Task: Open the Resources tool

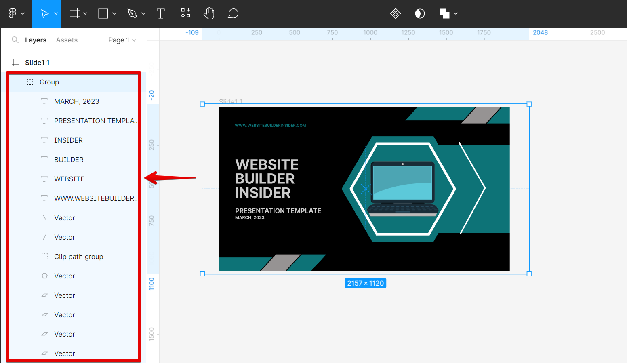Action: (x=185, y=14)
